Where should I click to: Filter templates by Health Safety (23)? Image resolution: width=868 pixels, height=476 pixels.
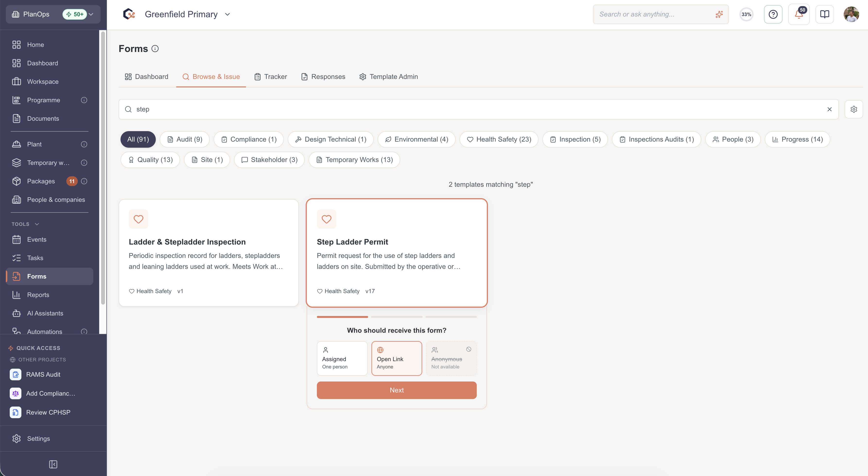click(x=499, y=139)
